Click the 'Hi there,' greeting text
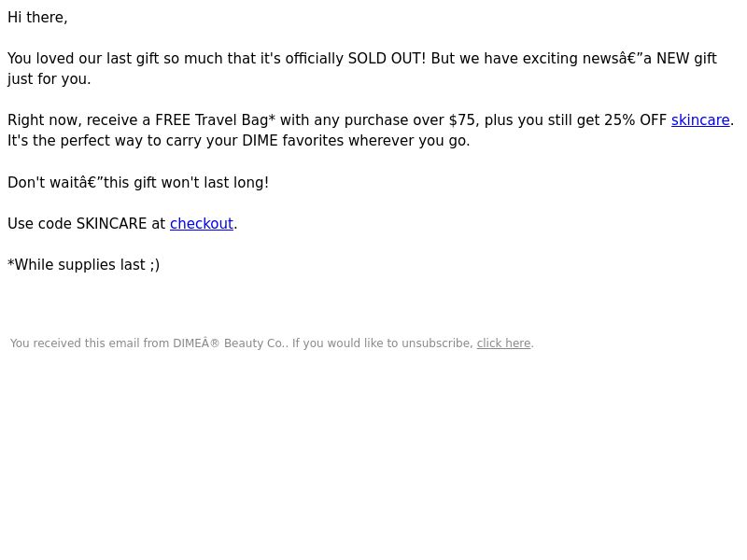Image resolution: width=747 pixels, height=560 pixels. point(37,18)
